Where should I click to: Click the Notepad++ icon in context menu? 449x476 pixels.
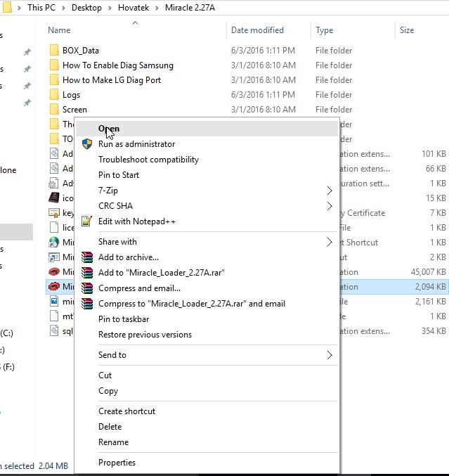(x=86, y=221)
